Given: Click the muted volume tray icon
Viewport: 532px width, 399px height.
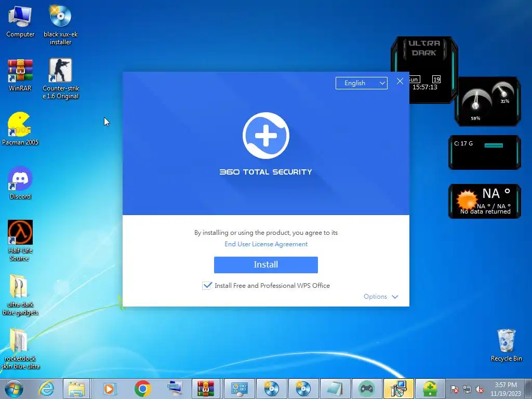Looking at the screenshot, I should tap(480, 390).
